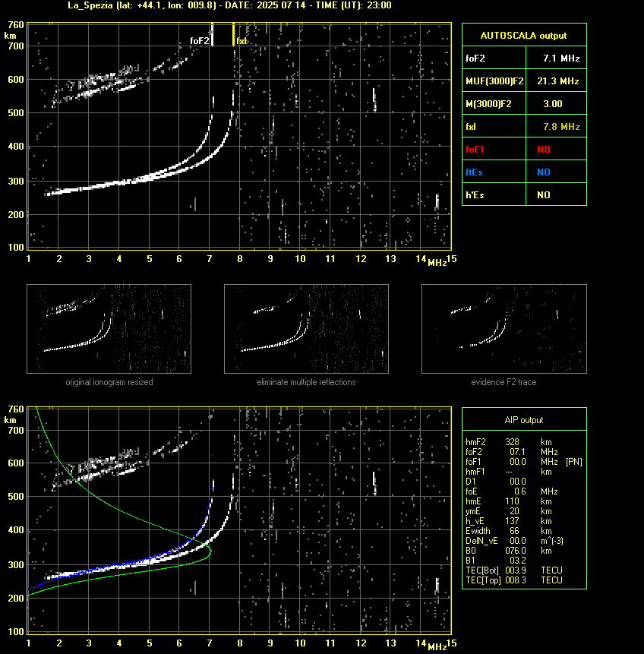Image resolution: width=644 pixels, height=654 pixels.
Task: Select the ymE value '20' km
Action: tap(514, 511)
